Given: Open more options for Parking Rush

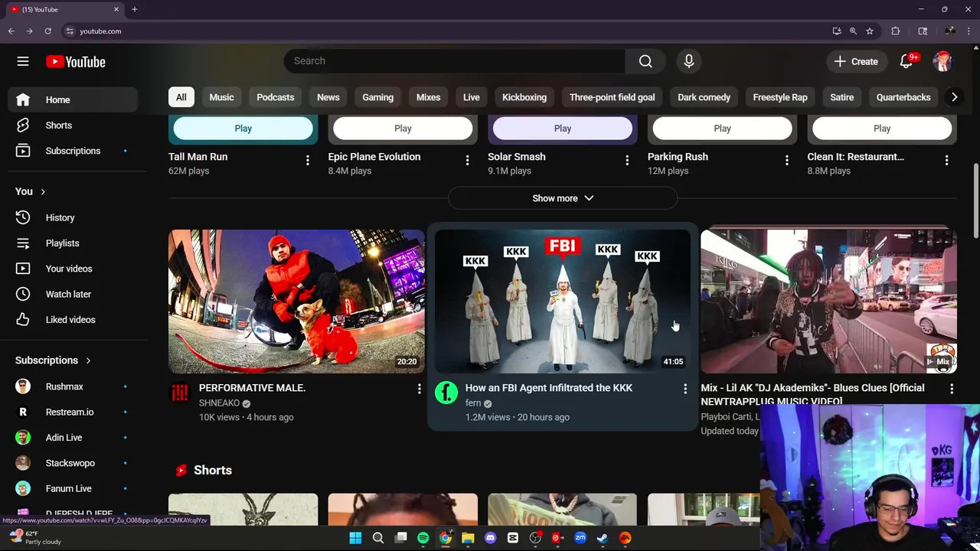Looking at the screenshot, I should (x=786, y=160).
